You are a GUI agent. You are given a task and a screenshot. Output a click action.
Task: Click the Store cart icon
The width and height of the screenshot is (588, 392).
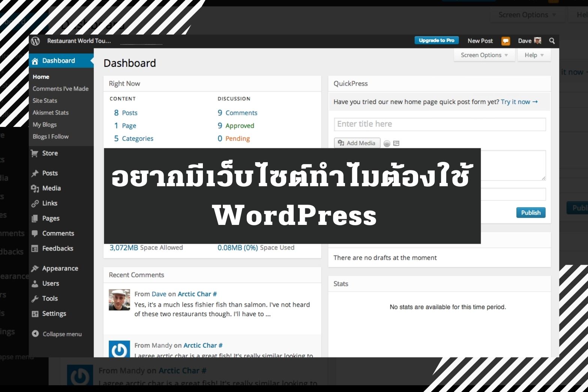(35, 153)
